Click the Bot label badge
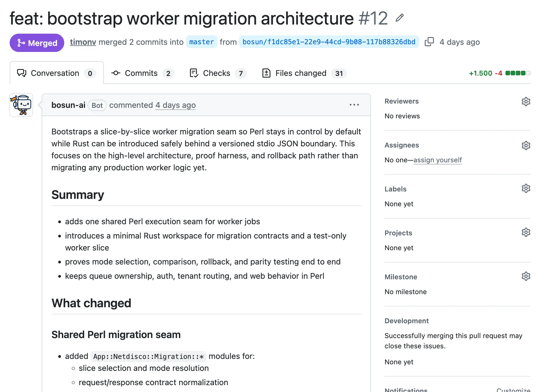The image size is (542, 392). (97, 105)
